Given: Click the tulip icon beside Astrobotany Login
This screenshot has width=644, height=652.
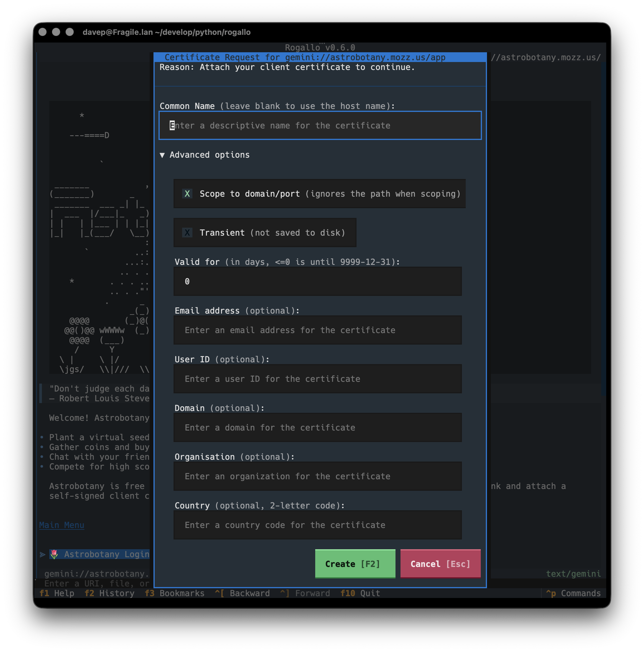Looking at the screenshot, I should [x=54, y=554].
